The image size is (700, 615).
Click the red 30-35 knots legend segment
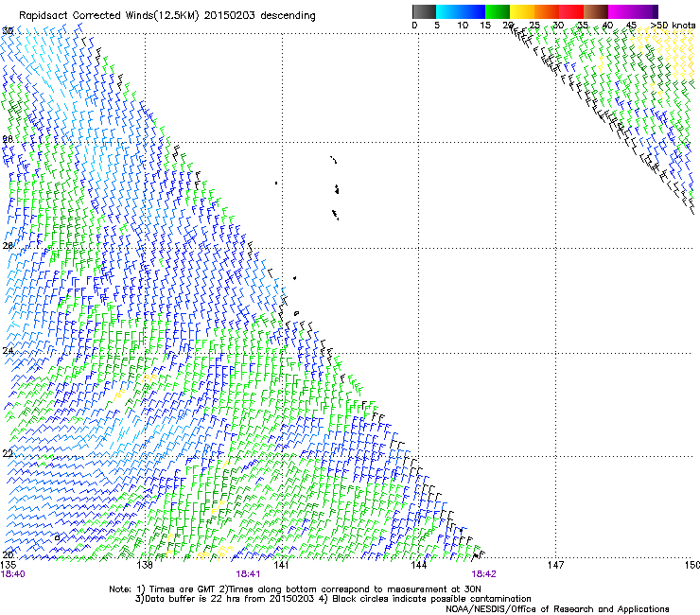coord(571,11)
